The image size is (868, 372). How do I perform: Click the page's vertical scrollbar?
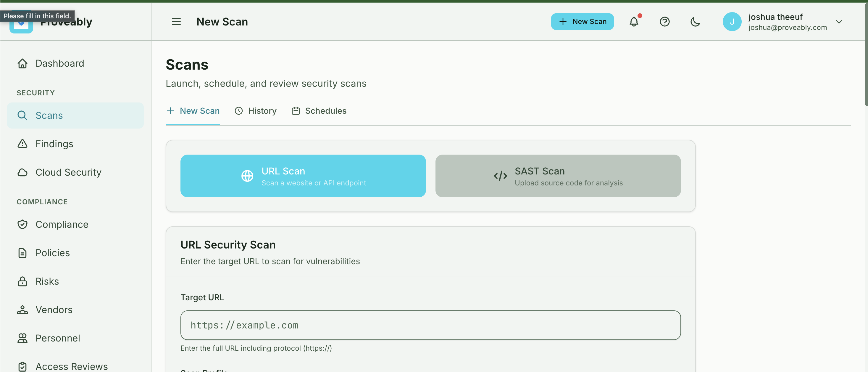(x=866, y=54)
